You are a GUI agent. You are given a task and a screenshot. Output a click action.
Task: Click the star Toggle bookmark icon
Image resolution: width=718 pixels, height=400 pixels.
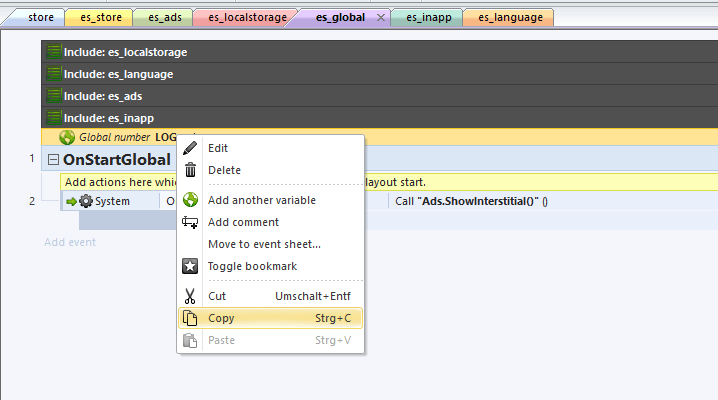pyautogui.click(x=190, y=266)
